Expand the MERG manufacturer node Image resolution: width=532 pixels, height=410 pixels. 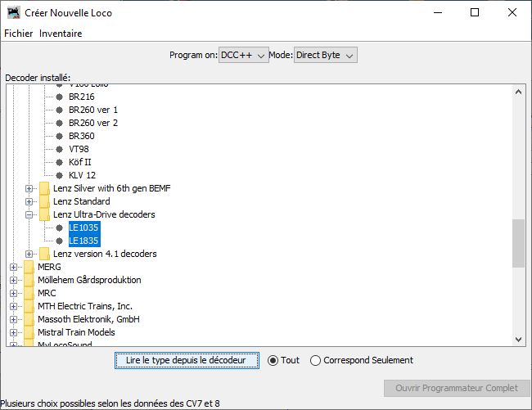click(14, 268)
